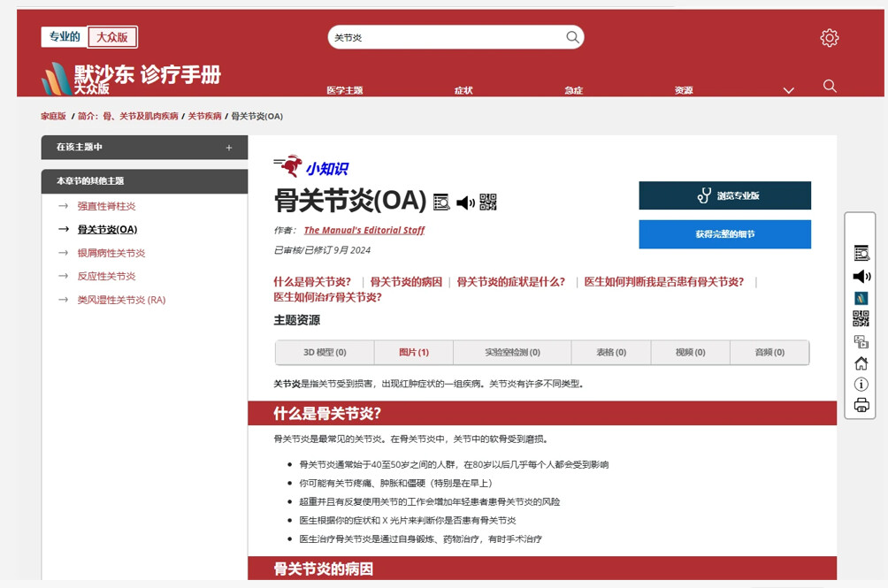Select the 音频 (0) tab
Screen dimensions: 888x588
coord(769,352)
